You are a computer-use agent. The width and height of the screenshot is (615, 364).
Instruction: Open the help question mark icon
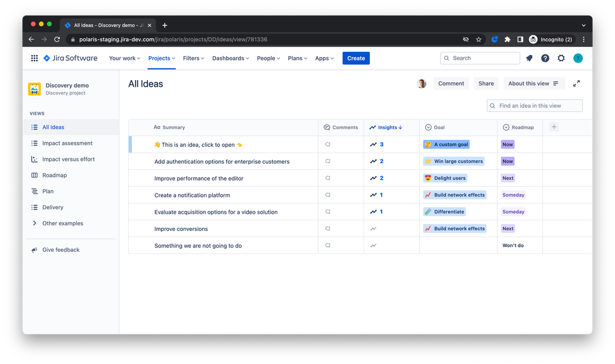click(545, 58)
